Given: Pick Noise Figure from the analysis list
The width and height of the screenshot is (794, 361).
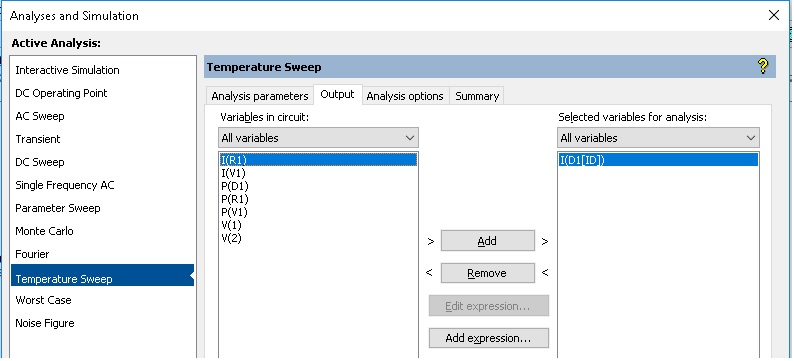Looking at the screenshot, I should pyautogui.click(x=45, y=323).
